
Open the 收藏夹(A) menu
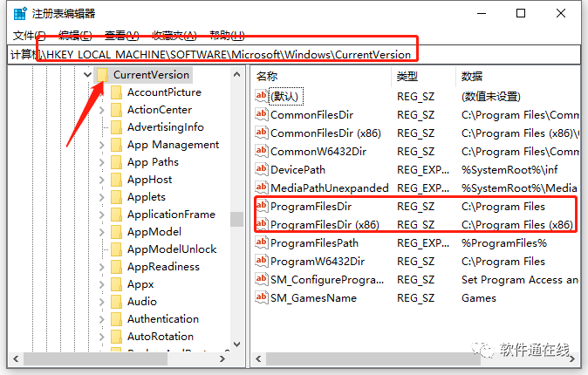click(x=174, y=36)
